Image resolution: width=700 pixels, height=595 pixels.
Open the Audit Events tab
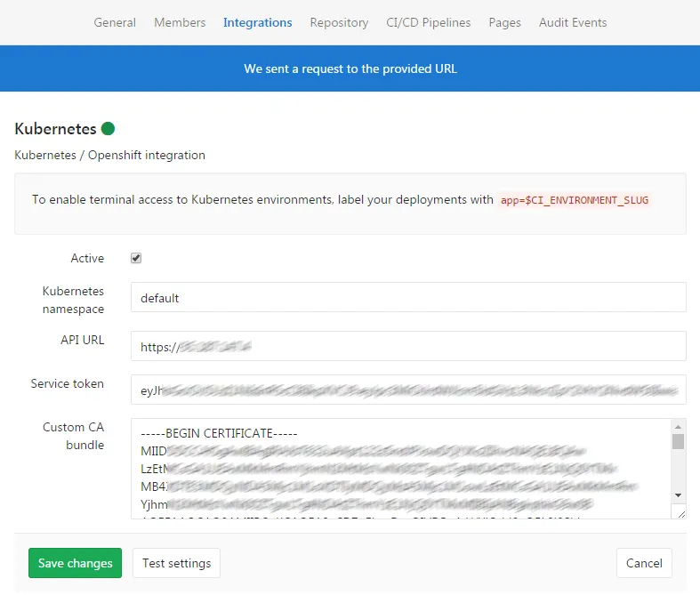coord(573,22)
